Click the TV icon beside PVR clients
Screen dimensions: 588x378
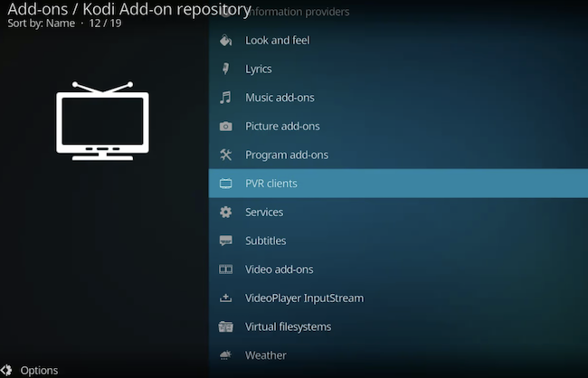[x=225, y=184]
